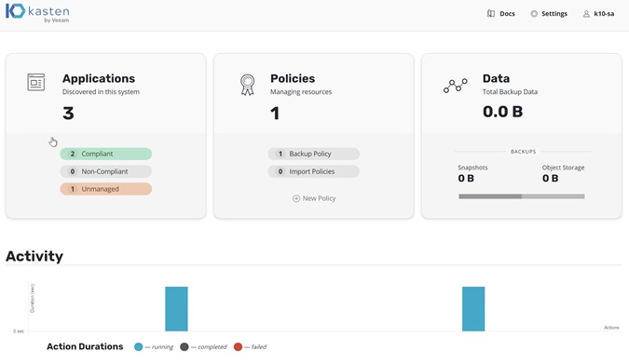Click the Data graph icon

point(456,86)
